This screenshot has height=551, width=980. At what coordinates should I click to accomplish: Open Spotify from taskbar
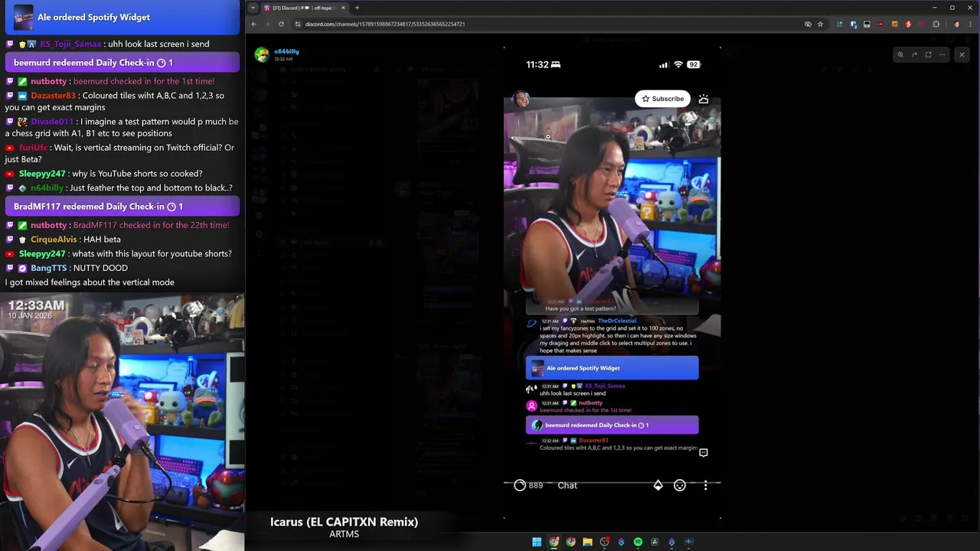pos(638,542)
